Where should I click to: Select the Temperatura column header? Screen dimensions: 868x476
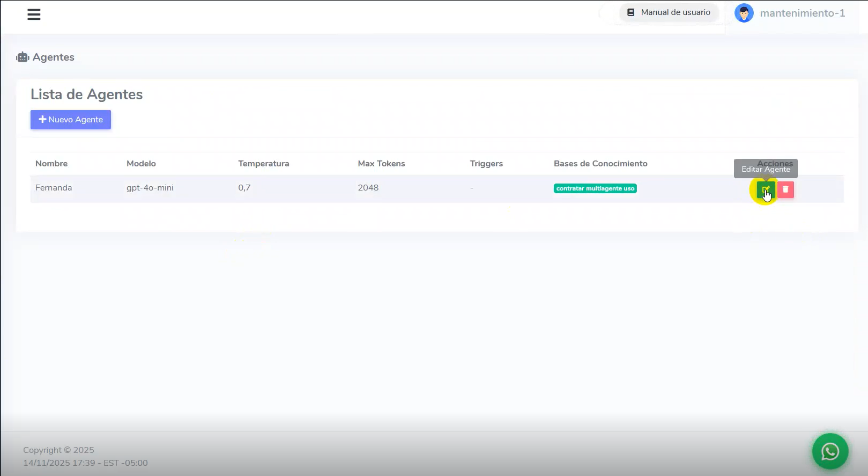pyautogui.click(x=263, y=164)
